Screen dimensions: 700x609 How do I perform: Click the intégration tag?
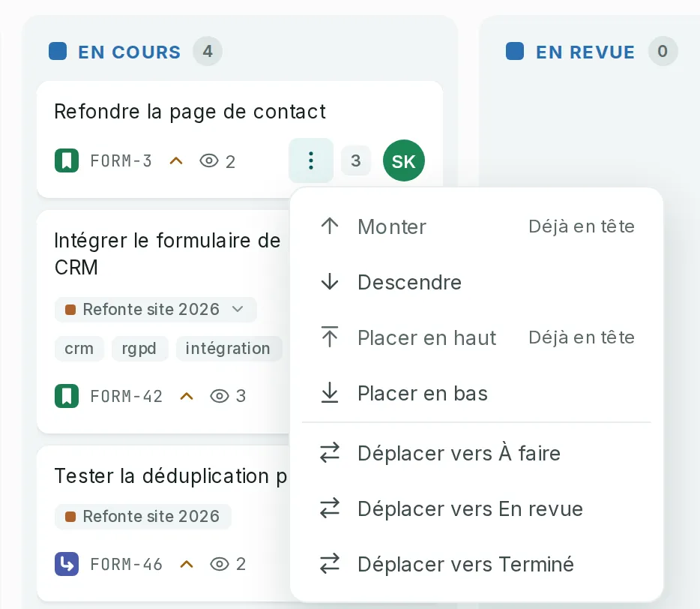point(228,349)
